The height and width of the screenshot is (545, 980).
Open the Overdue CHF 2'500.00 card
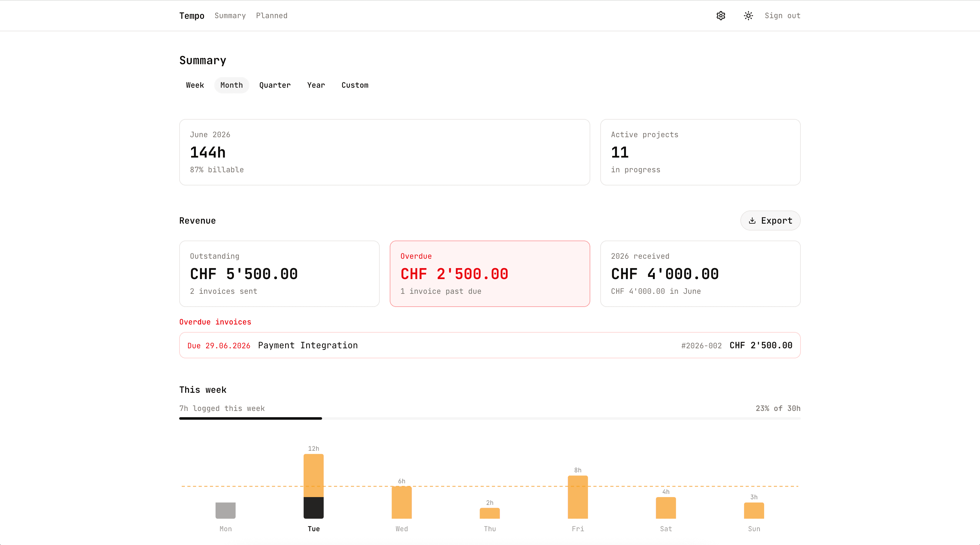coord(490,274)
